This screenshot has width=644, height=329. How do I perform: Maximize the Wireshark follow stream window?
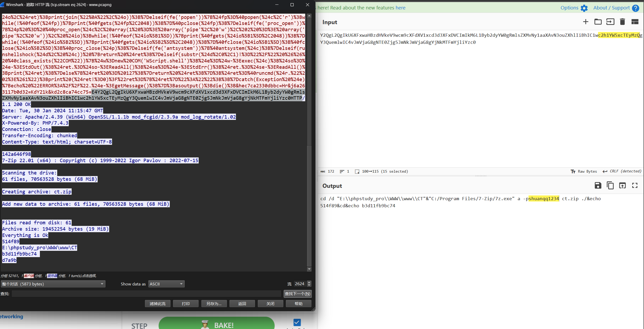pos(292,5)
